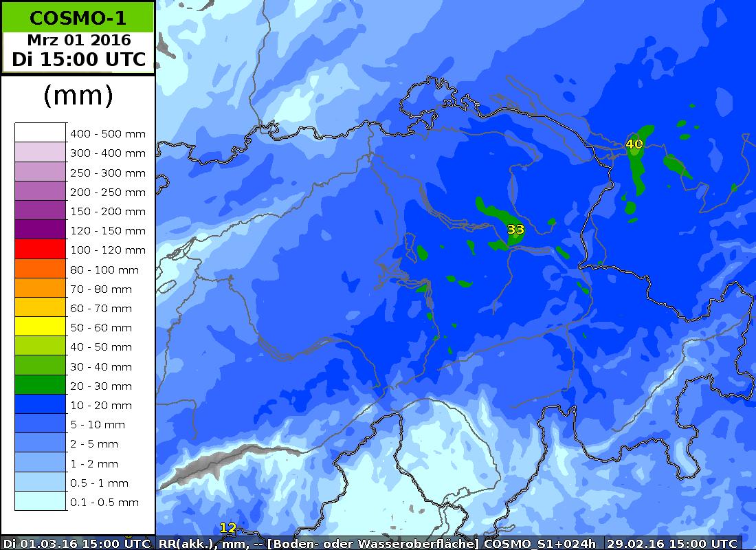Click the 250 - 300 mm legend swatch
This screenshot has width=756, height=550.
[x=41, y=171]
